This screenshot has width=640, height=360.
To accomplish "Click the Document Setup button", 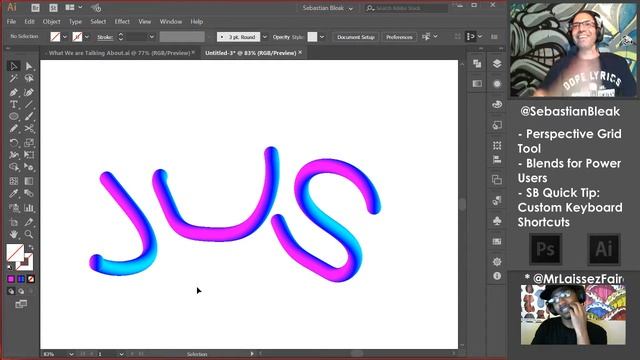I will click(x=356, y=37).
